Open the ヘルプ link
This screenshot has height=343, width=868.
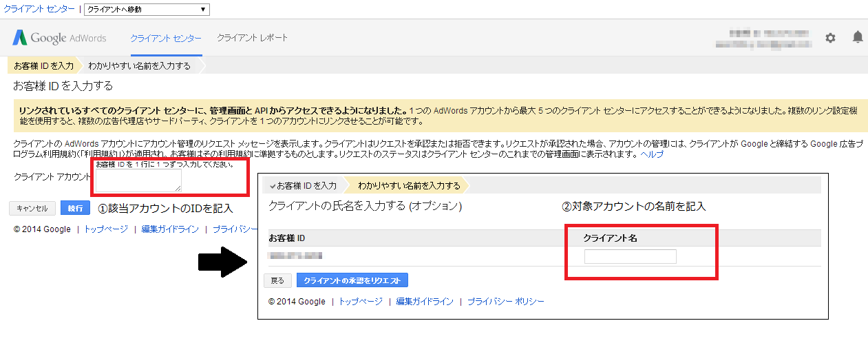click(652, 154)
